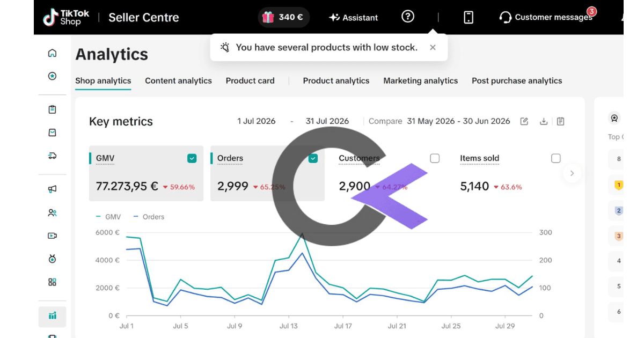644x338 pixels.
Task: Uncheck the GMV metric checkbox
Action: pyautogui.click(x=192, y=158)
